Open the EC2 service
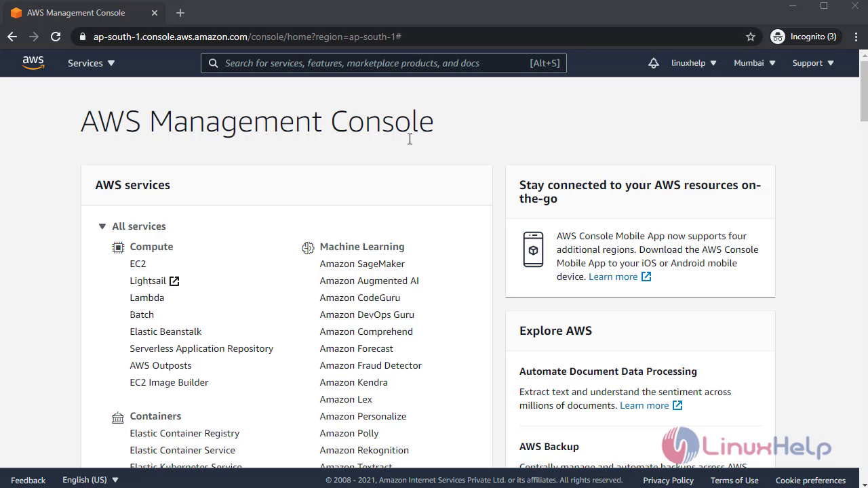This screenshot has width=868, height=488. click(x=138, y=264)
